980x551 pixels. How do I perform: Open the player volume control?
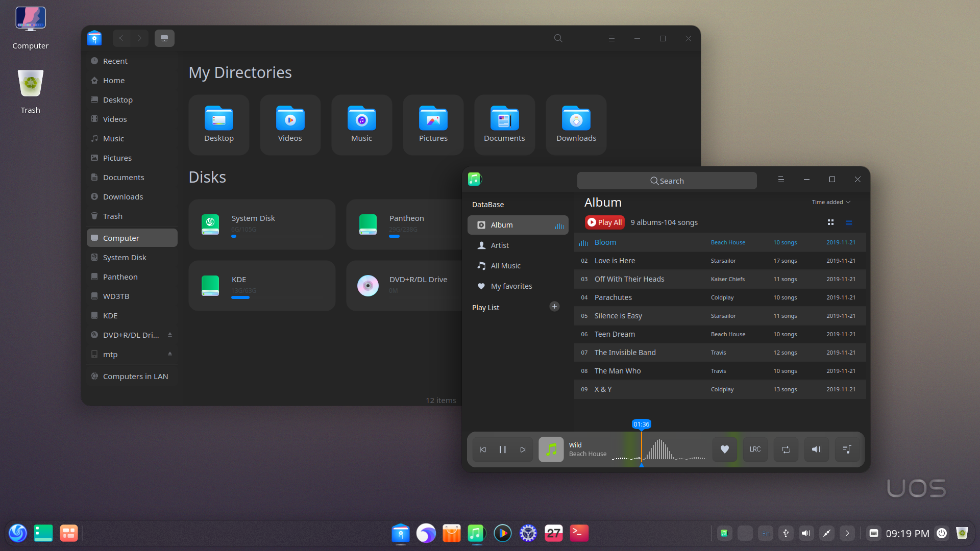tap(816, 449)
